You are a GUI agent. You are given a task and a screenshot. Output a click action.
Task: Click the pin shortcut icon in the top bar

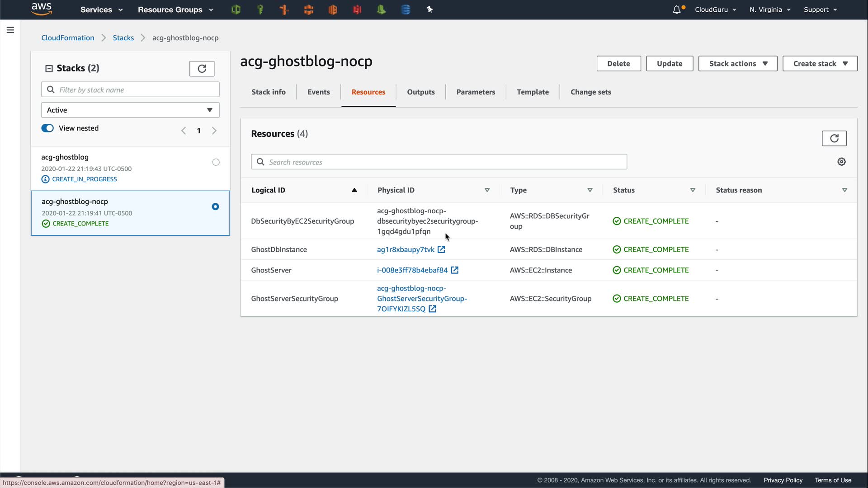click(x=429, y=9)
